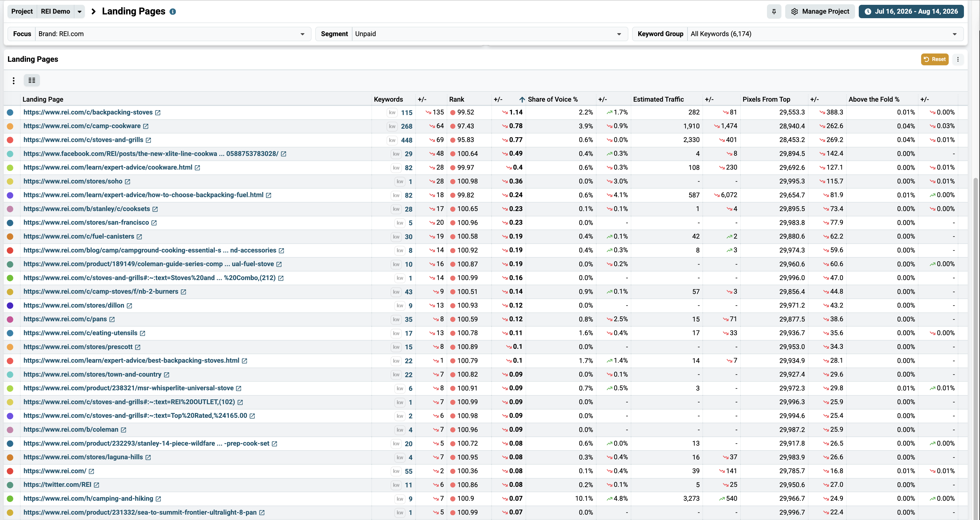
Task: Click rank value 99.52 for backpacking-stoves
Action: 466,112
